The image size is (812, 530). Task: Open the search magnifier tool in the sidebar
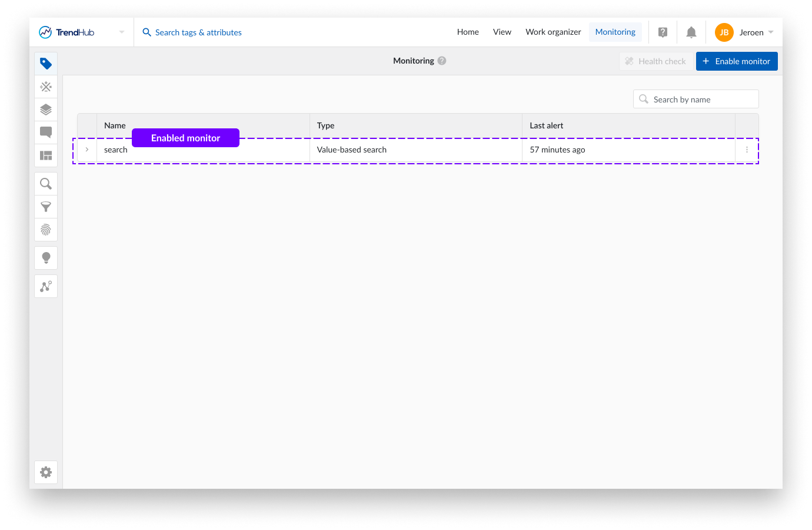click(x=46, y=183)
